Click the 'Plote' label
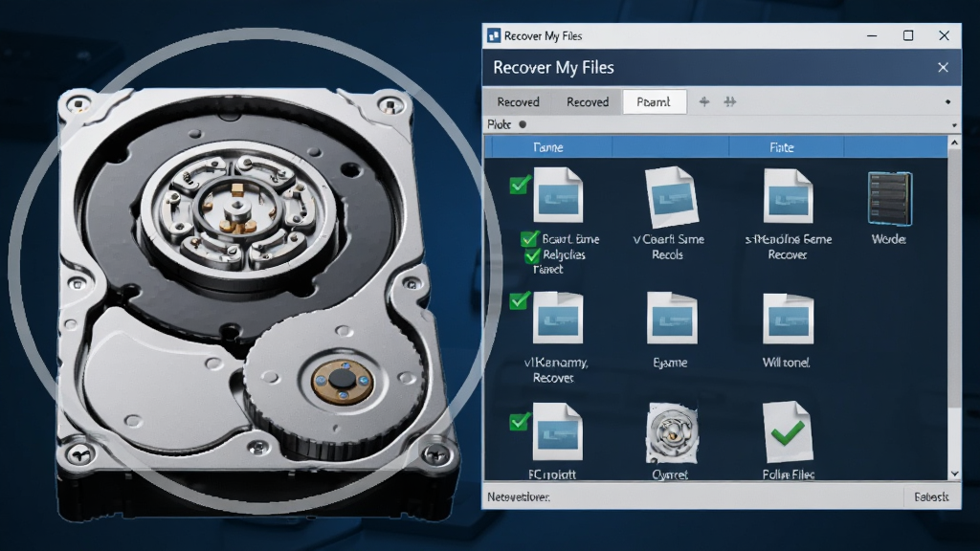This screenshot has height=551, width=980. [500, 124]
